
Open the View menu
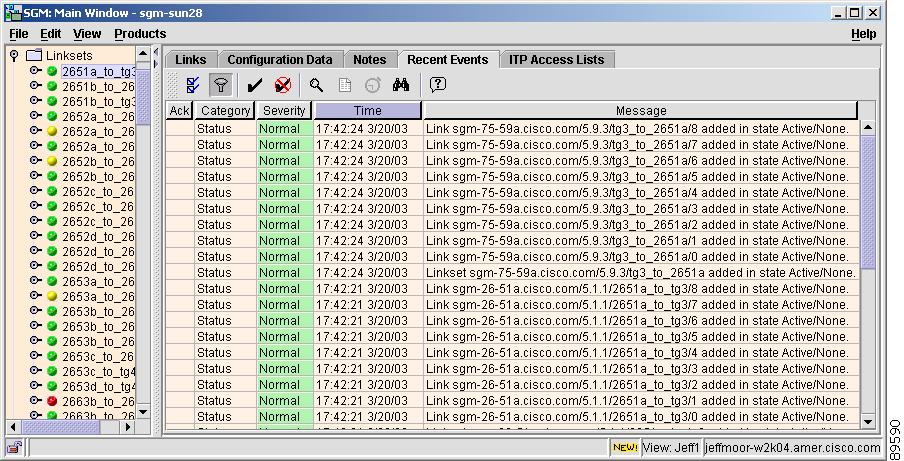pos(87,34)
